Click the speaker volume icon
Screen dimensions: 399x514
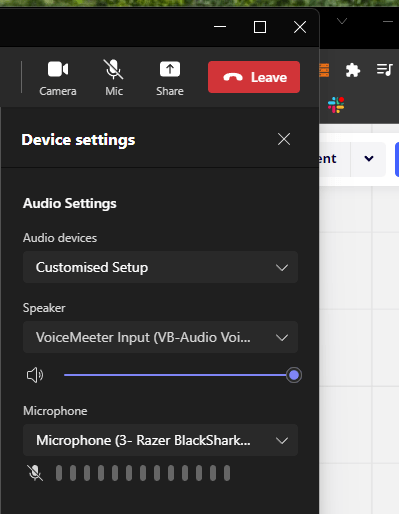pos(35,375)
